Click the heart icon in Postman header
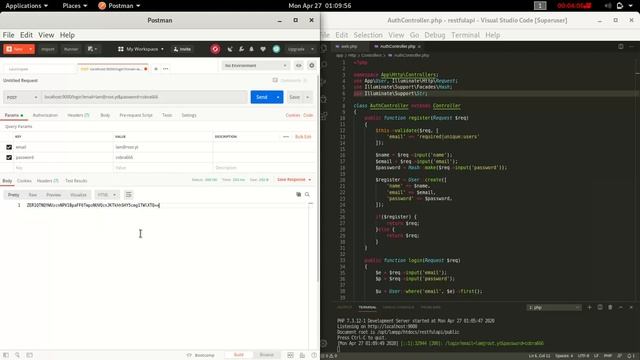 click(263, 49)
